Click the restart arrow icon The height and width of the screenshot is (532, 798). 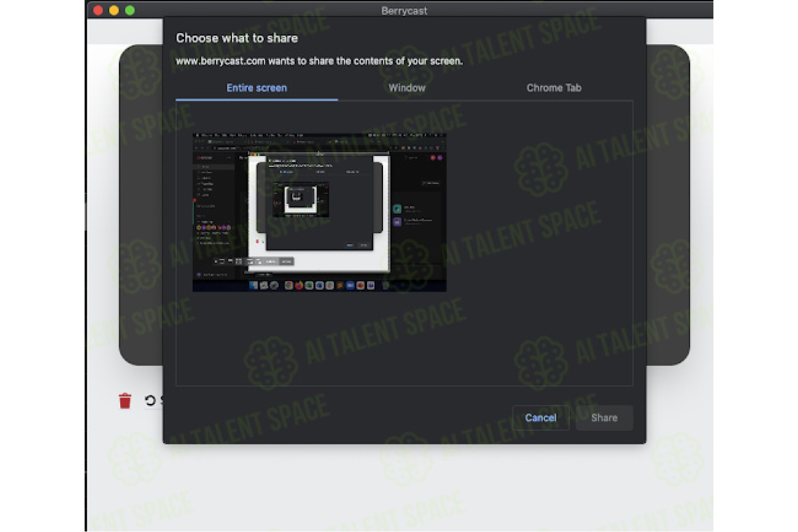coord(150,401)
